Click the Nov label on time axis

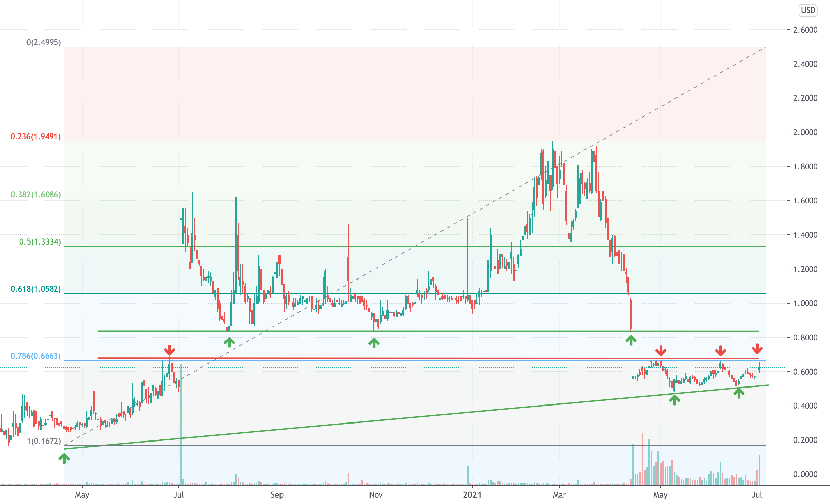(376, 495)
